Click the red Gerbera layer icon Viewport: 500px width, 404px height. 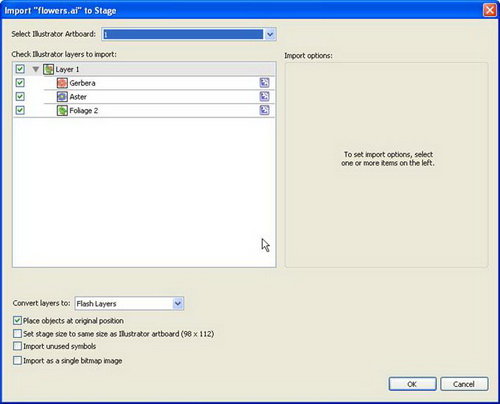62,83
